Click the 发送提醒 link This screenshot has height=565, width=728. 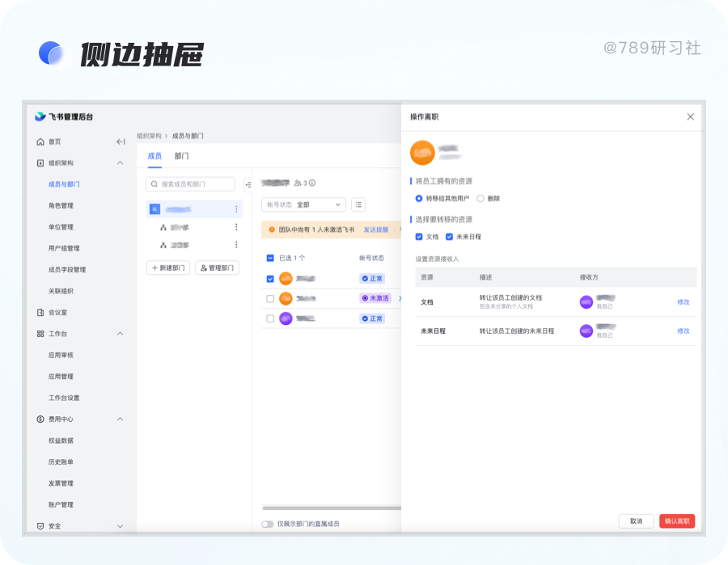click(x=375, y=230)
